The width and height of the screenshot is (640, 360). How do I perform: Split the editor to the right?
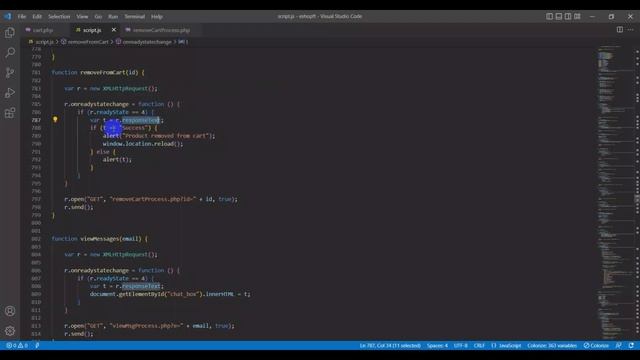tap(620, 30)
